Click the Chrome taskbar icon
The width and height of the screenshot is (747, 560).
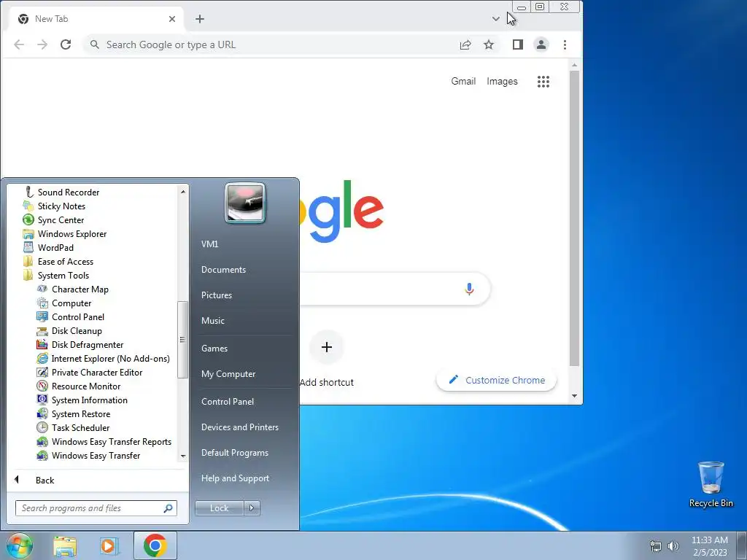click(x=155, y=545)
